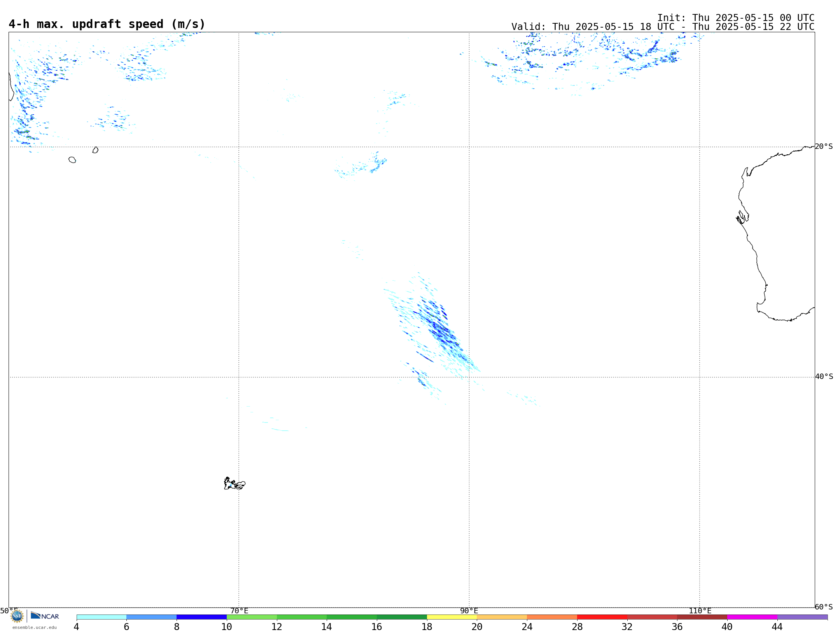Pick the green swatch between 14 and 16
Screen dimensions: 840x632
tap(352, 617)
